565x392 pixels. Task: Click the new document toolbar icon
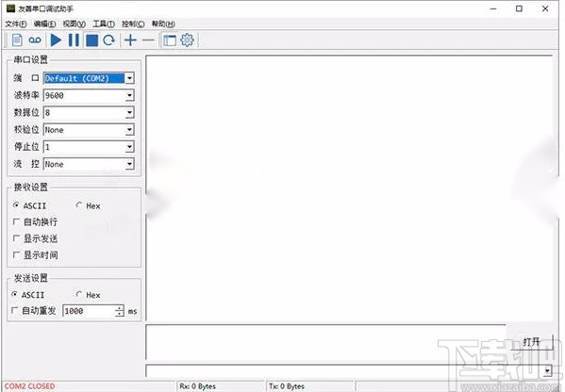[17, 40]
